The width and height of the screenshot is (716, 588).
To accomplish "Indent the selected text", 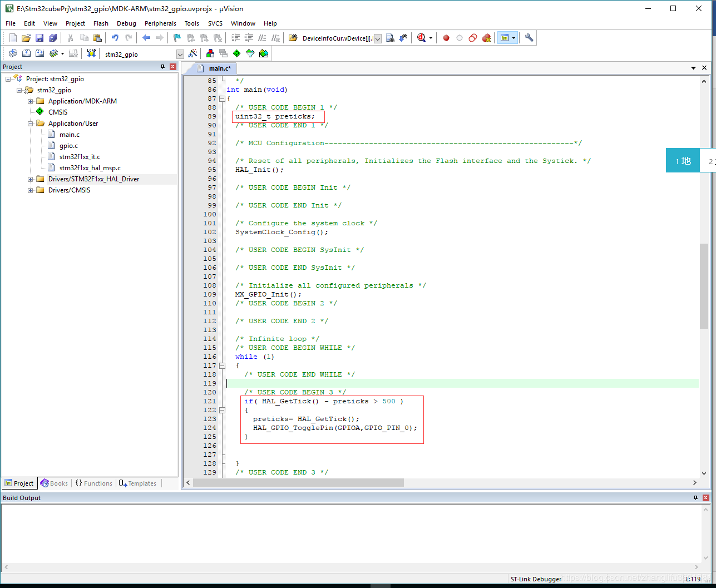I will (235, 38).
